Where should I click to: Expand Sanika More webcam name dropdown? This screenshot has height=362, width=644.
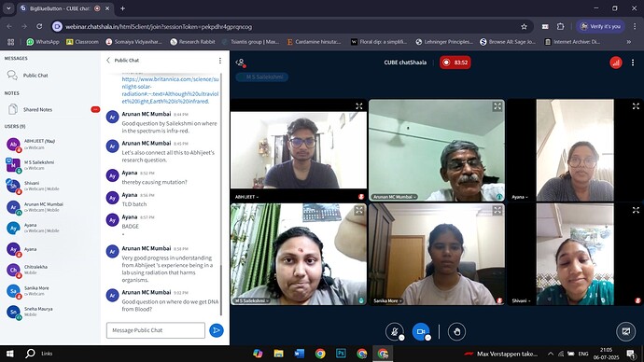[x=387, y=300]
